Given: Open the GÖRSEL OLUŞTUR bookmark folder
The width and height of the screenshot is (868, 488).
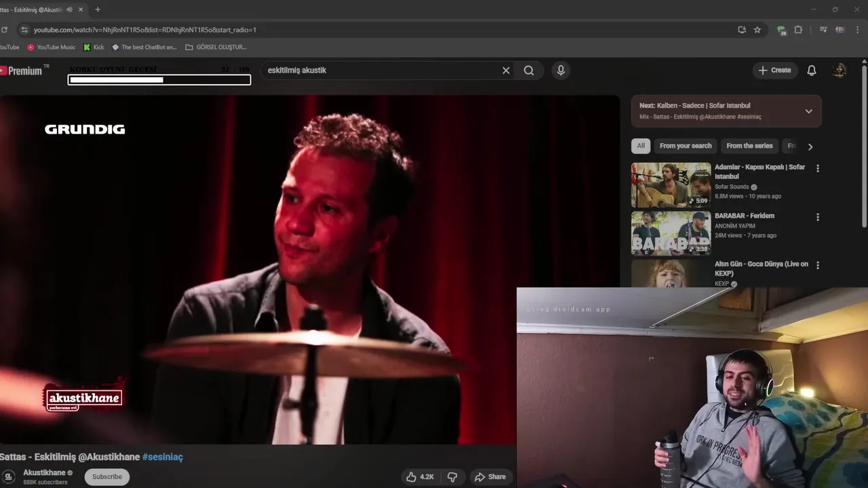Looking at the screenshot, I should pyautogui.click(x=216, y=47).
